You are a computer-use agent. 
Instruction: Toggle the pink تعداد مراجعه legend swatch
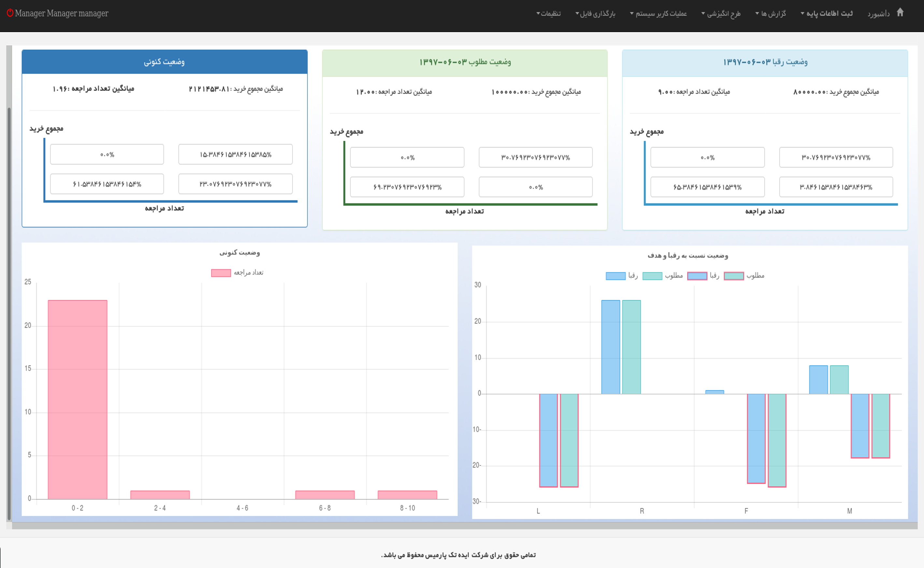point(221,273)
